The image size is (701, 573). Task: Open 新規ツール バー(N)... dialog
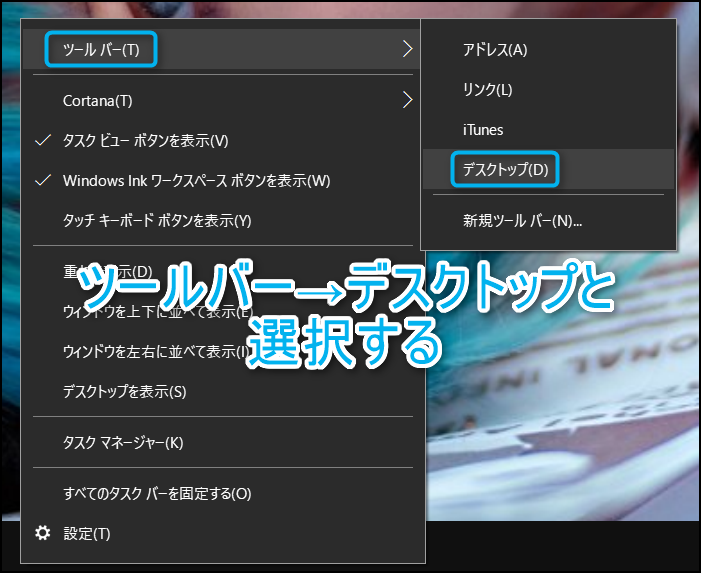(522, 221)
